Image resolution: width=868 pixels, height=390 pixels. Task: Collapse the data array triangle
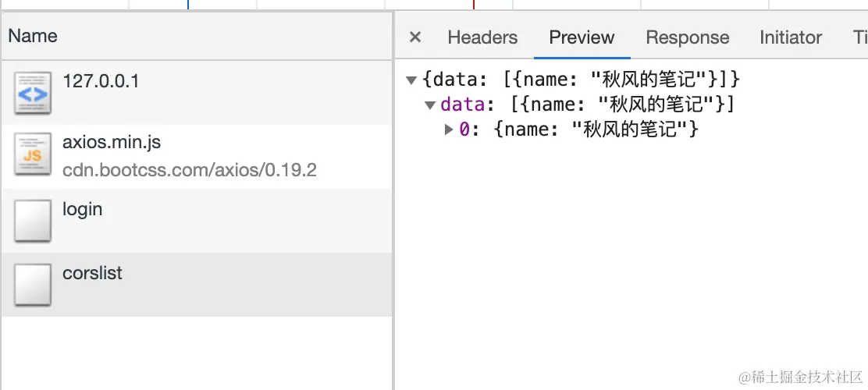click(430, 105)
